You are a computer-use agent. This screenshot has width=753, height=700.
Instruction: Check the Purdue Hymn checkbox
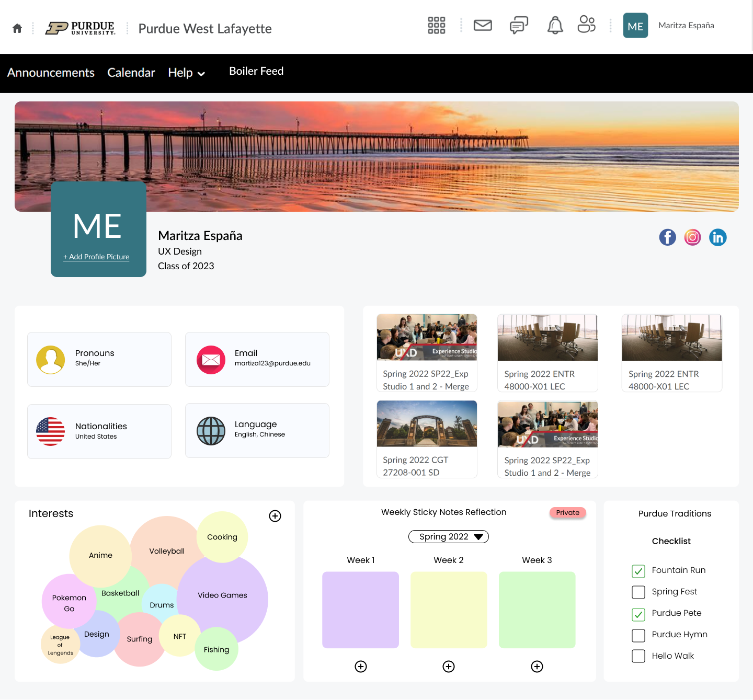point(638,636)
